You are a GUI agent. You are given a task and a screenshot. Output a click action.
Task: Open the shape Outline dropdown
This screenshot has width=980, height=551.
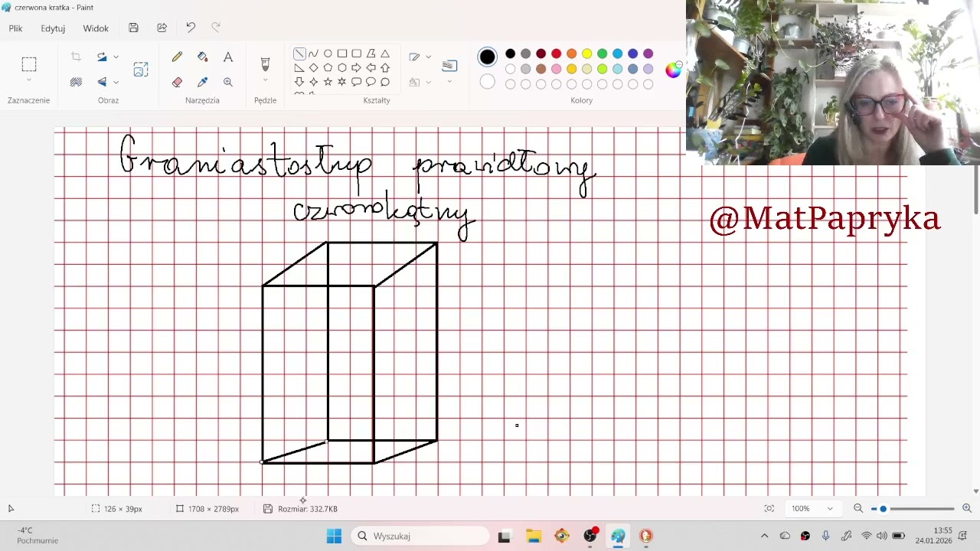428,57
